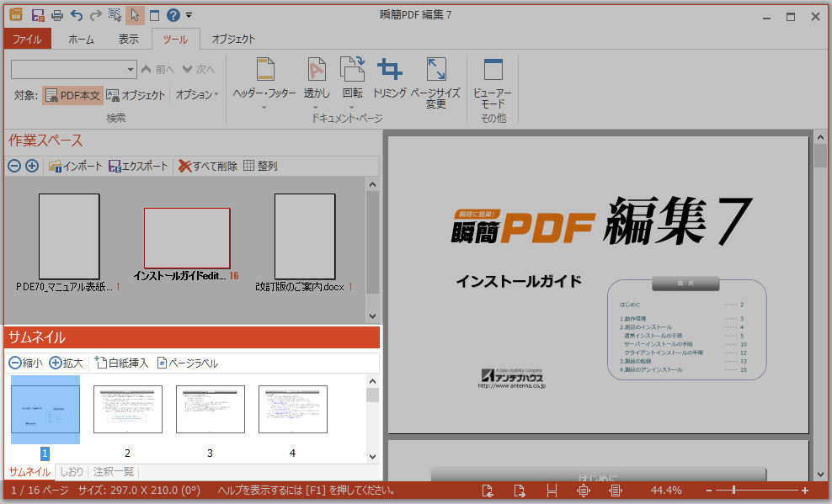Toggle the arrow pointer select tool
The image size is (832, 504).
tap(135, 15)
